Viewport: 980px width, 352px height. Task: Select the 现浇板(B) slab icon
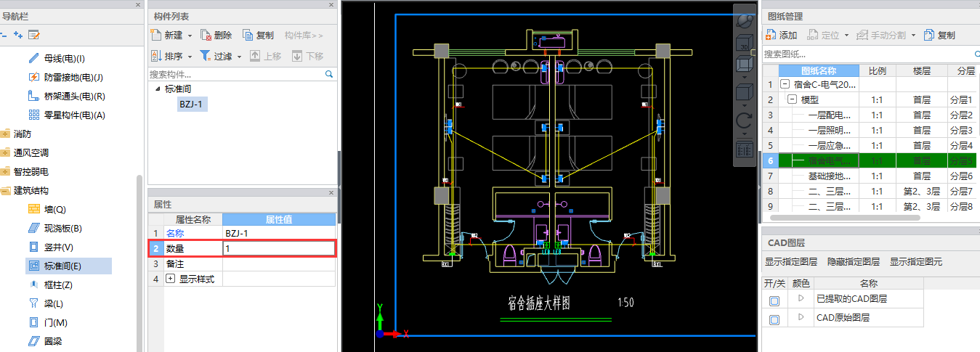pos(33,228)
